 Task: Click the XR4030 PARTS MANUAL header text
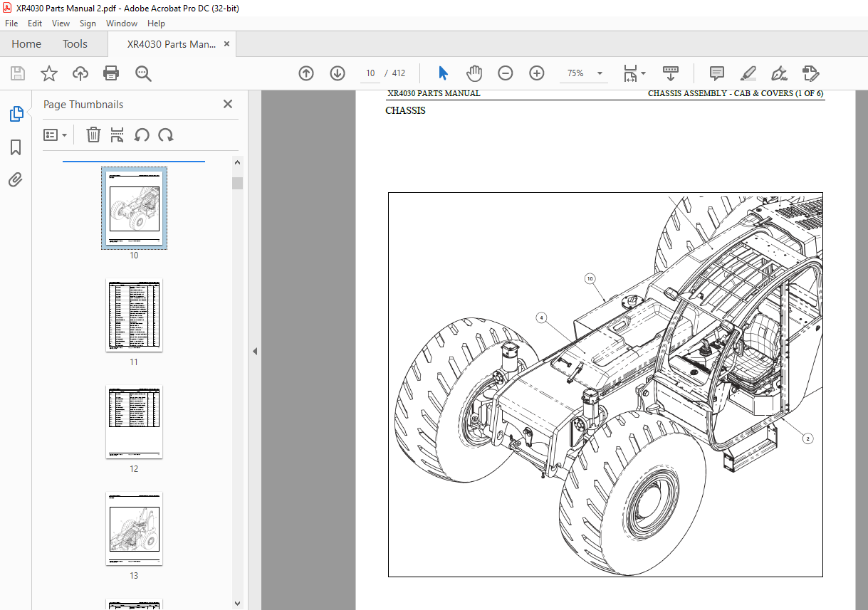[x=434, y=94]
